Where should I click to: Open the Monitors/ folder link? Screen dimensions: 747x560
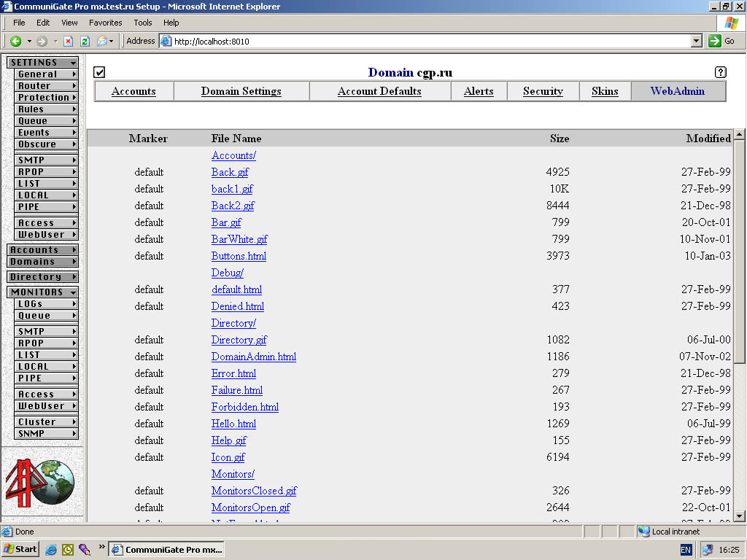[x=233, y=474]
